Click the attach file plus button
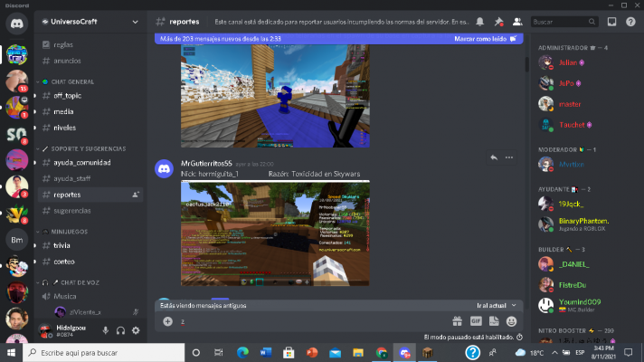This screenshot has width=644, height=362. 167,320
